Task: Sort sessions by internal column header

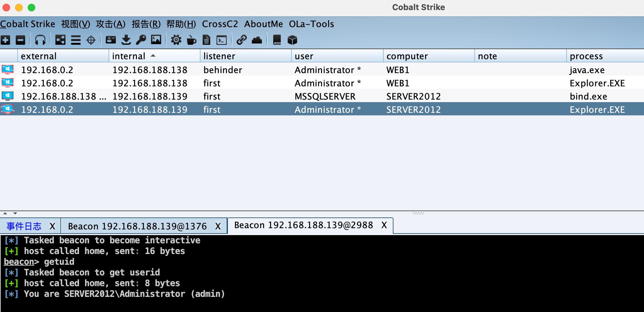Action: 129,56
